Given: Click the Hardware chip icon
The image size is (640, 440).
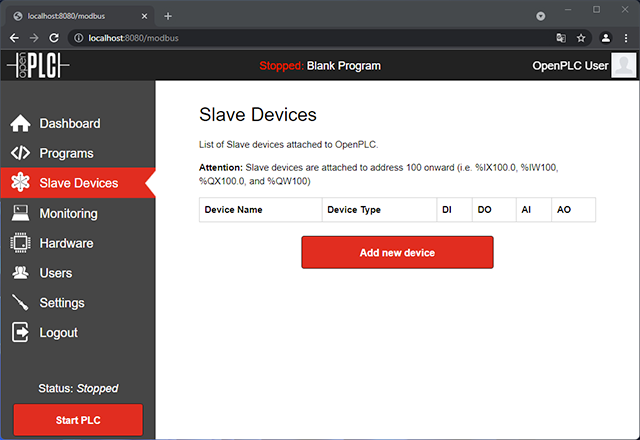Looking at the screenshot, I should (x=20, y=243).
